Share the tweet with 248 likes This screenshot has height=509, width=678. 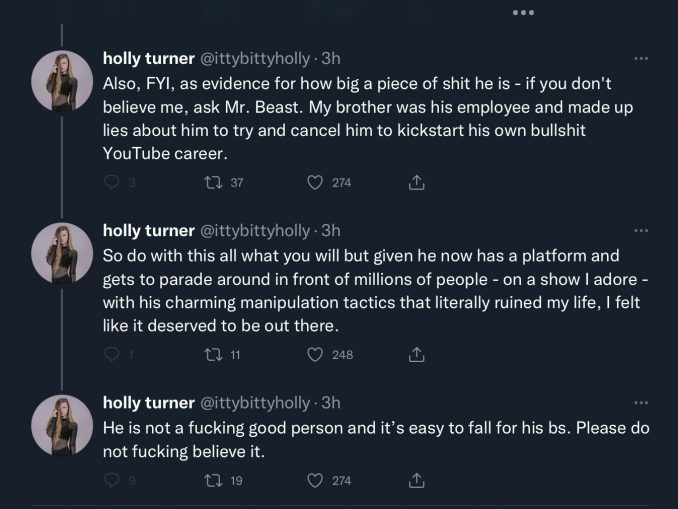[418, 354]
